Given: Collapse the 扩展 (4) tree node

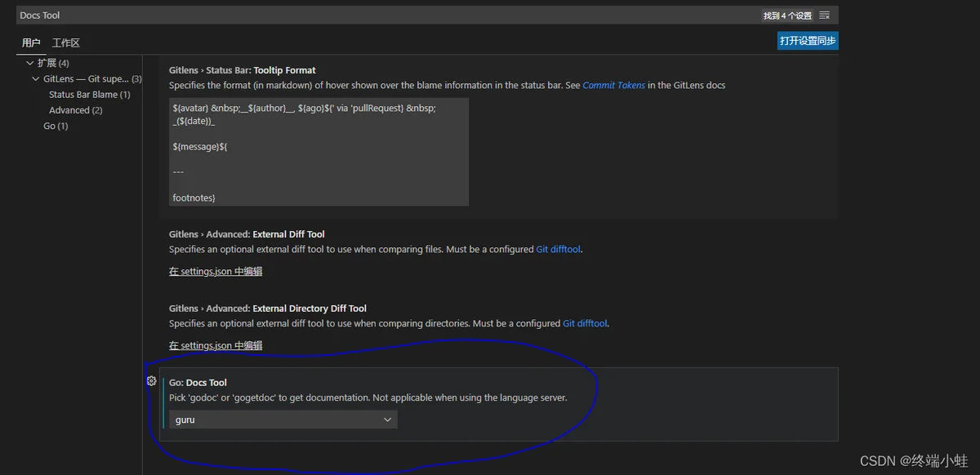Looking at the screenshot, I should pos(30,63).
